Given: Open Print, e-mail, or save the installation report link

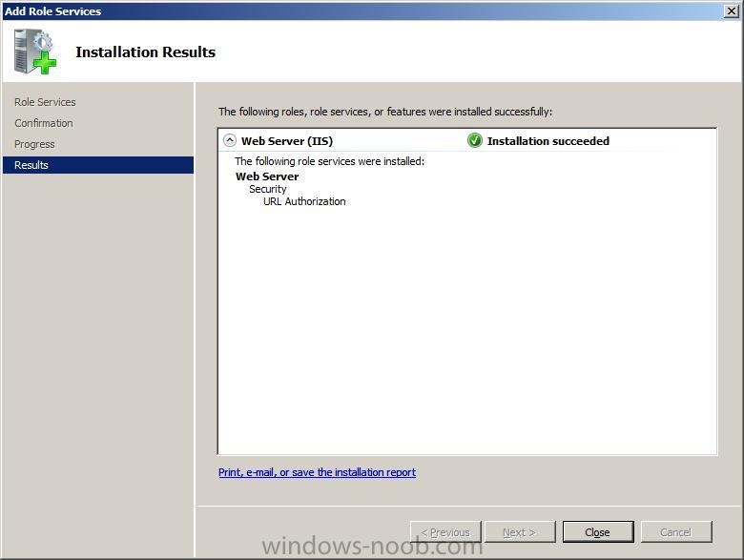Looking at the screenshot, I should pyautogui.click(x=317, y=472).
